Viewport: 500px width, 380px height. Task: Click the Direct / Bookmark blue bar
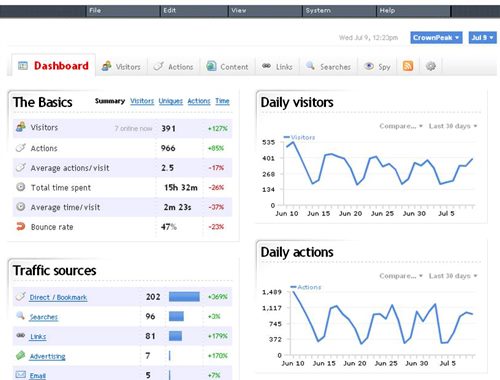184,297
